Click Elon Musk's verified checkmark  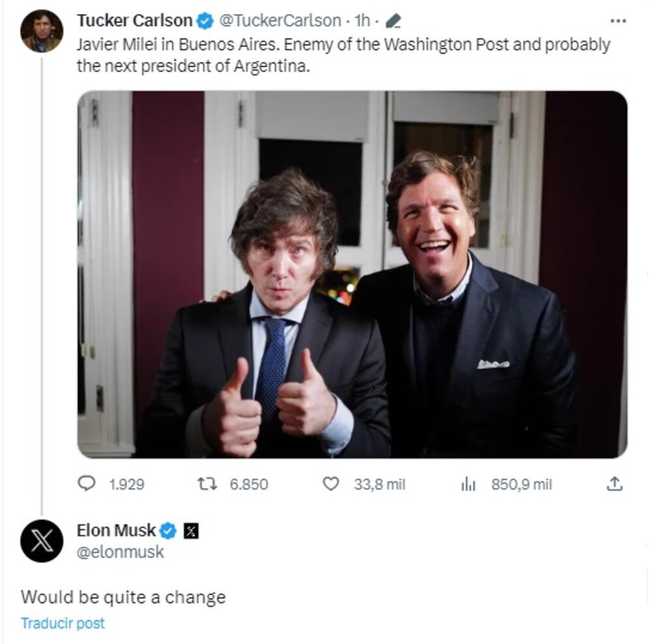[168, 531]
